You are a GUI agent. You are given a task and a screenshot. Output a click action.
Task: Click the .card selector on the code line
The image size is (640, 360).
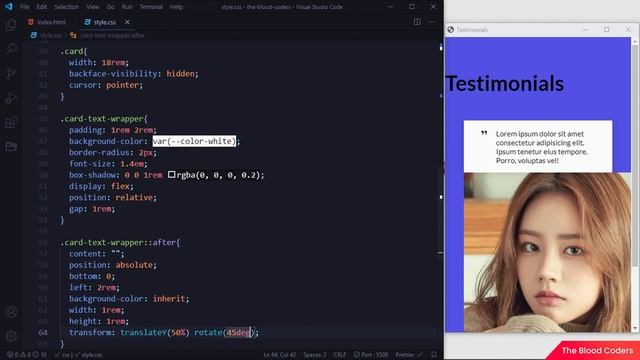pos(71,51)
